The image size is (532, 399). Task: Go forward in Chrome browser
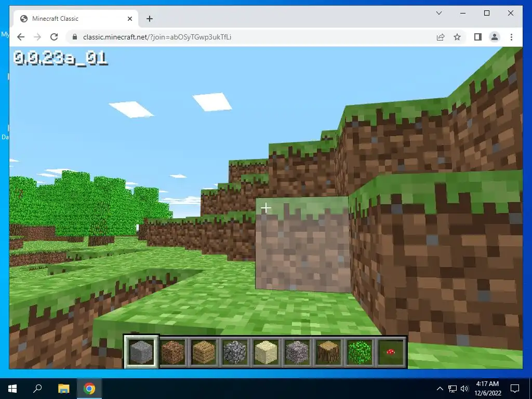tap(37, 37)
